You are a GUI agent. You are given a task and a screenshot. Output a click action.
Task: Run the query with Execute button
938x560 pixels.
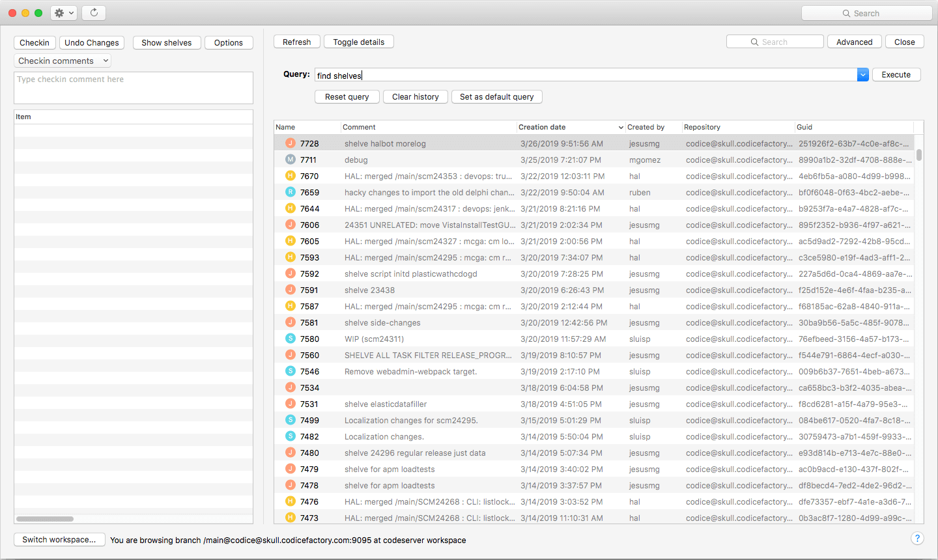click(x=896, y=74)
